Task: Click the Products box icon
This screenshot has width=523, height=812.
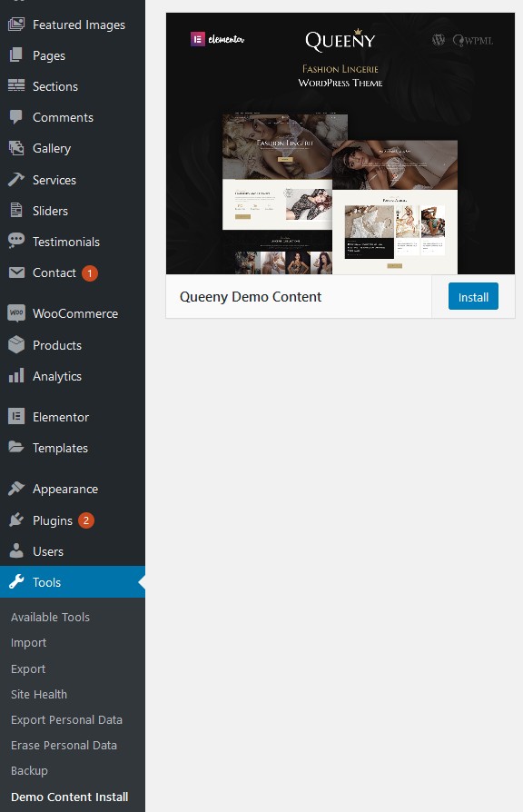Action: tap(16, 345)
